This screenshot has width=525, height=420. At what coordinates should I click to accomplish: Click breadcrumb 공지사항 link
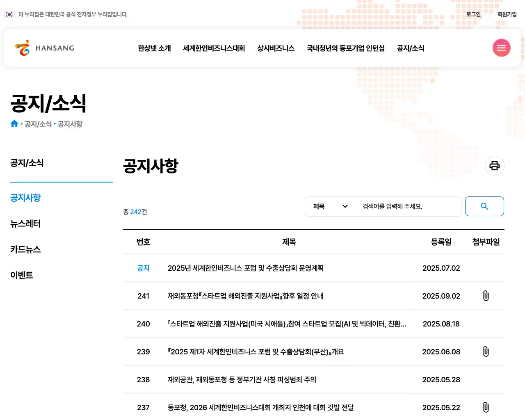(x=70, y=124)
